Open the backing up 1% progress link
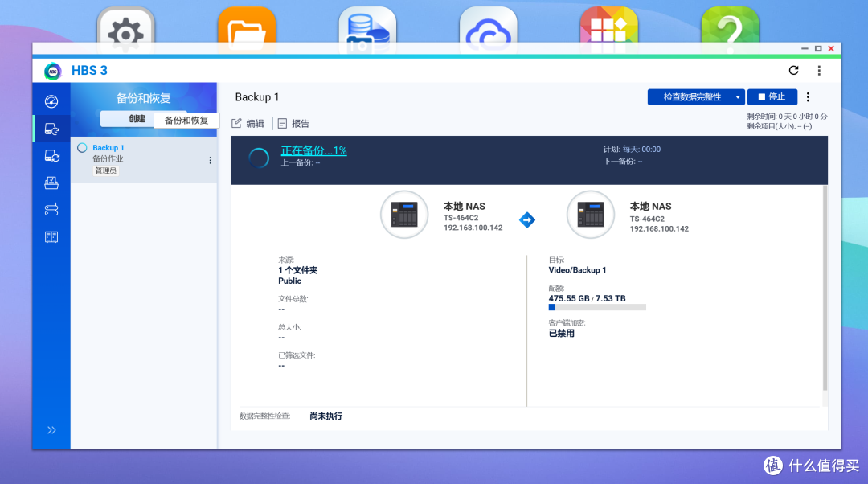The image size is (868, 484). (314, 150)
